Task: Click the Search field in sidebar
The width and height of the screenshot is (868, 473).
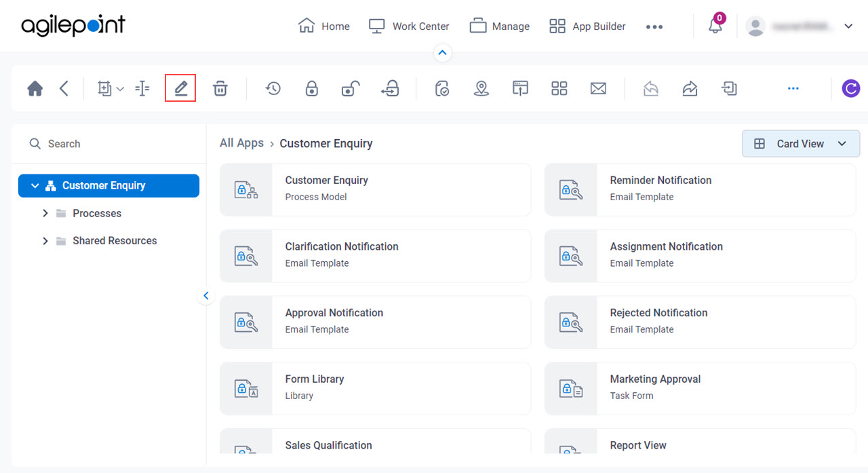Action: point(109,144)
